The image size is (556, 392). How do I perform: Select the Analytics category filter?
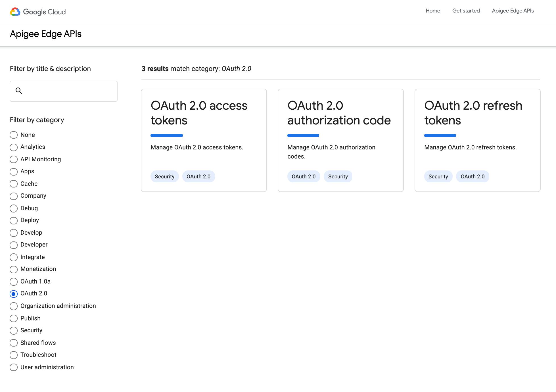click(x=14, y=147)
